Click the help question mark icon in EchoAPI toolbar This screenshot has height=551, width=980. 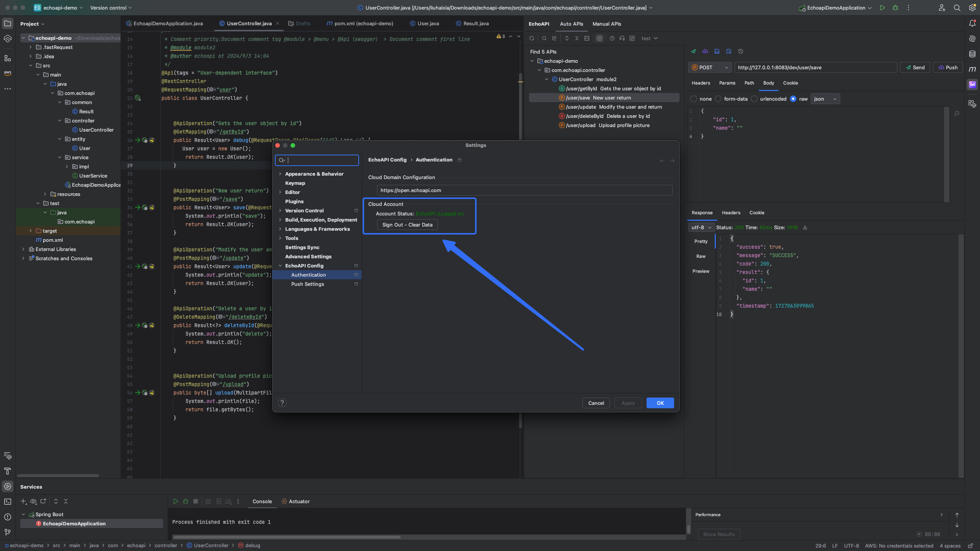612,38
